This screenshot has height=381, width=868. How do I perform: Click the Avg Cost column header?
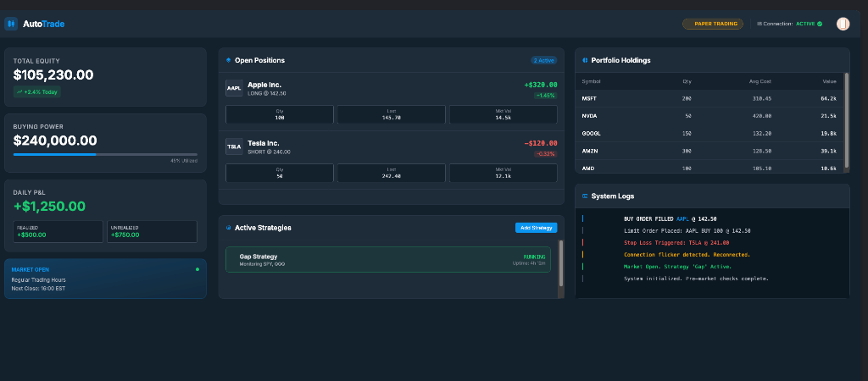[759, 81]
